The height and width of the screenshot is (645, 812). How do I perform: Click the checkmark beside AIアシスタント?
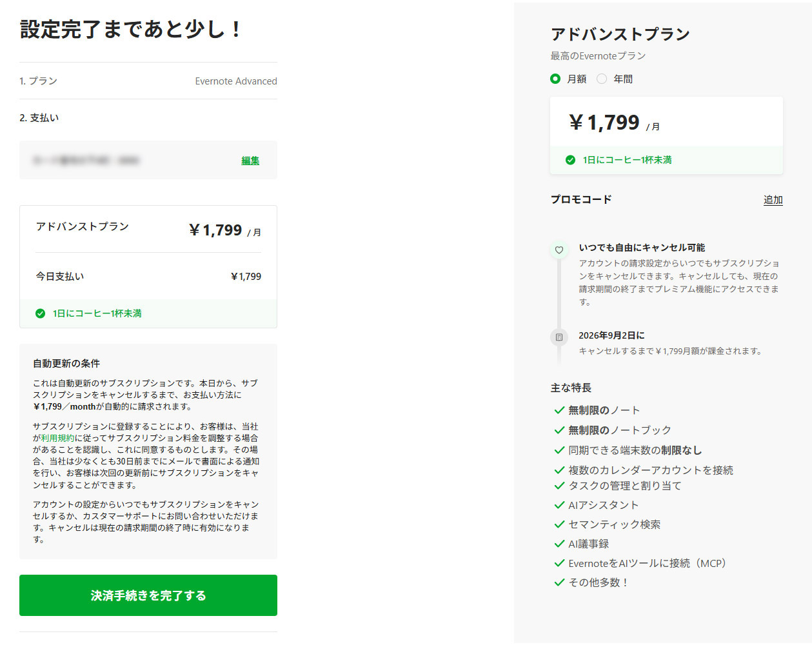(x=559, y=505)
